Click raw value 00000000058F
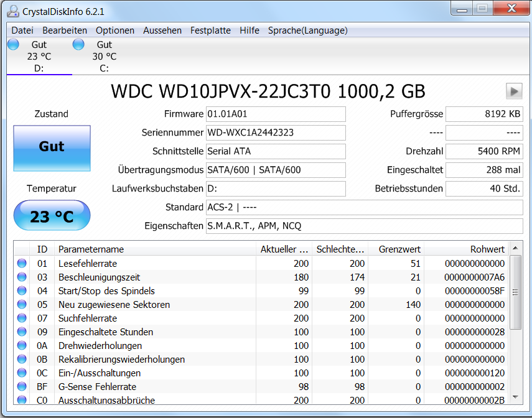This screenshot has height=418, width=532. coord(475,290)
